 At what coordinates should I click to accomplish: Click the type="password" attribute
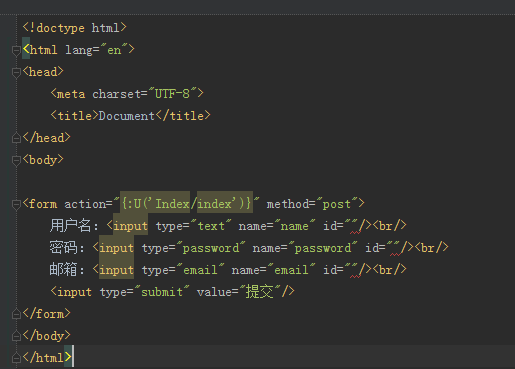pos(193,248)
